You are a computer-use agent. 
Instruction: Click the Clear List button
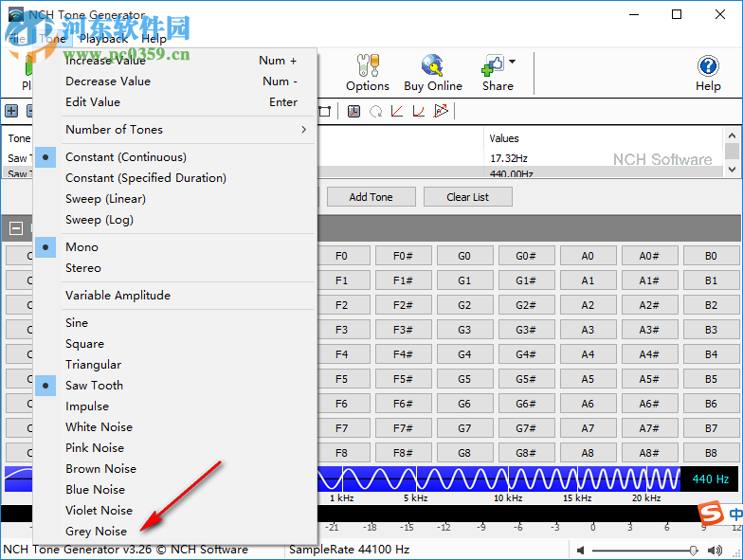pyautogui.click(x=467, y=197)
